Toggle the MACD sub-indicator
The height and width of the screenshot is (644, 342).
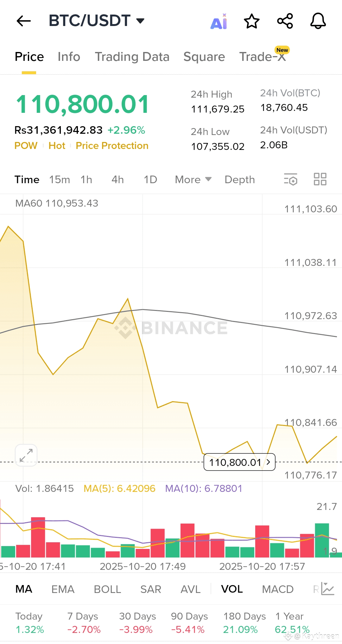(x=278, y=589)
